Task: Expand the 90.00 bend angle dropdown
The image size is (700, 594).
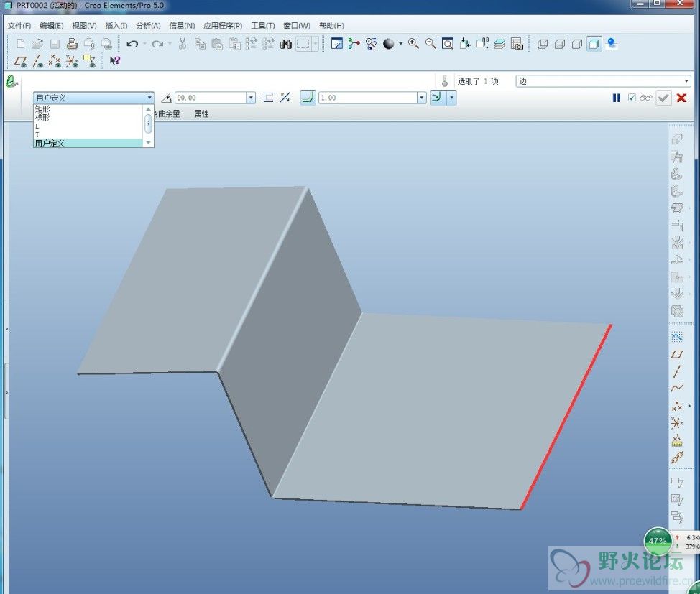Action: click(x=251, y=98)
